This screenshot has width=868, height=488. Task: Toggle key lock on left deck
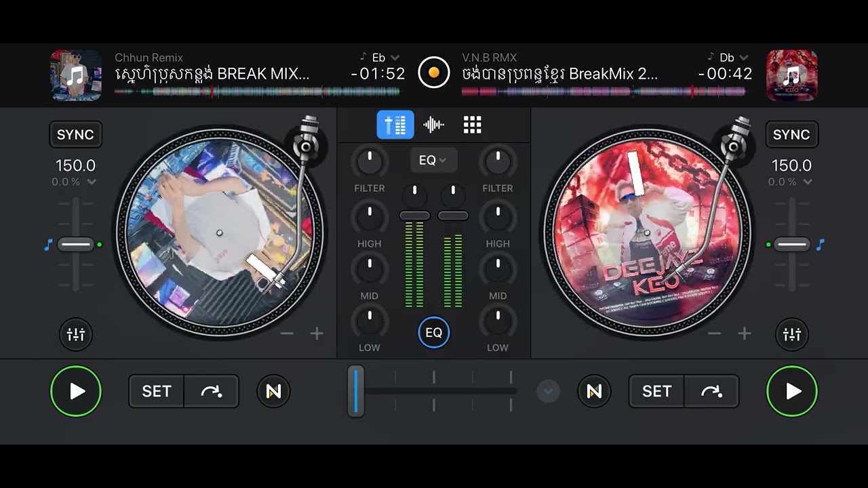(48, 245)
